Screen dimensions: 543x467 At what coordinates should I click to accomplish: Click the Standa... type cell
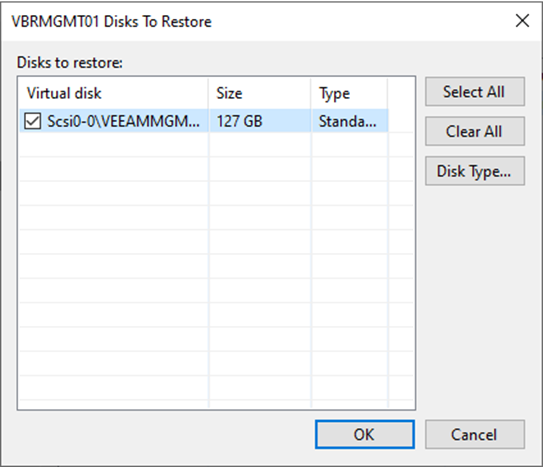click(x=347, y=121)
